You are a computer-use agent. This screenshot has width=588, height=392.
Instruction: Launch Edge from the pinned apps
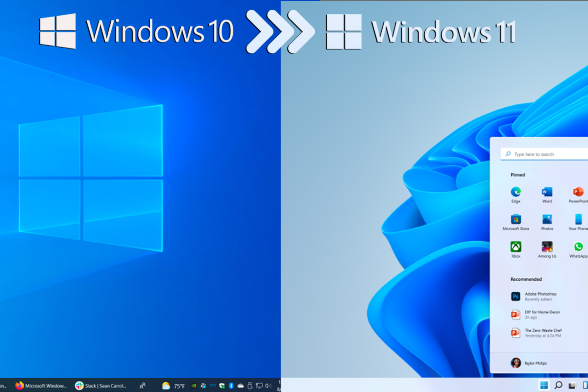[x=516, y=192]
